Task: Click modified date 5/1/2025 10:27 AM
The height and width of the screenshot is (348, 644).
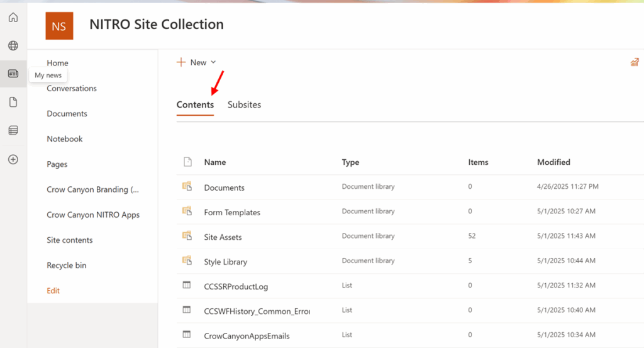Action: [566, 211]
